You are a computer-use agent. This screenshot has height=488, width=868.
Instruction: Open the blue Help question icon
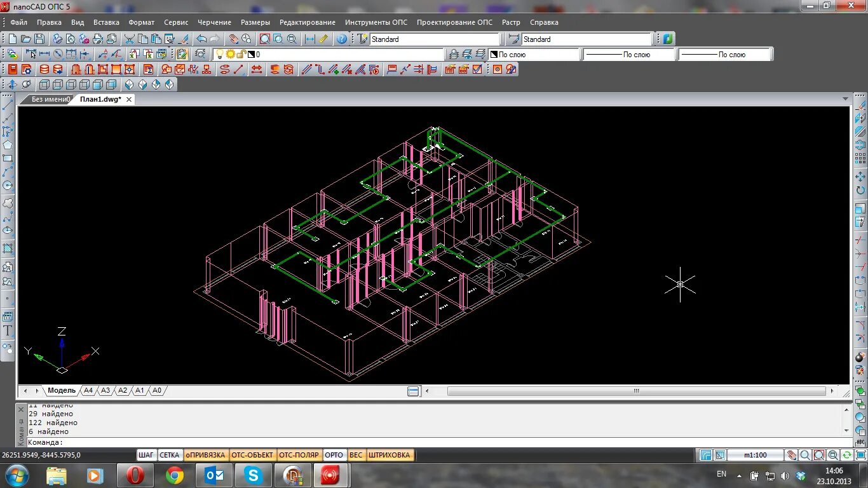click(342, 39)
